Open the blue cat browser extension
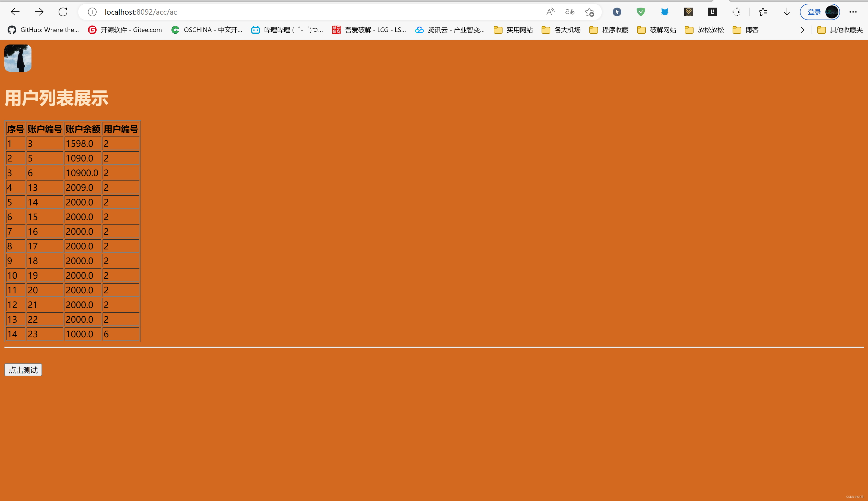This screenshot has height=501, width=868. (x=665, y=12)
